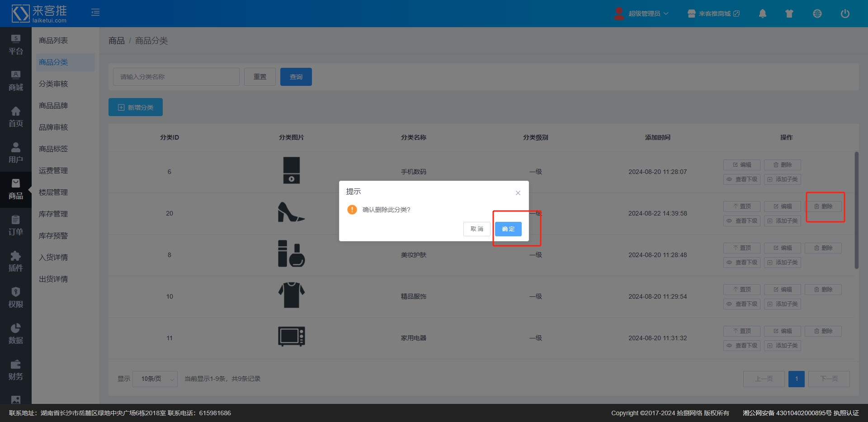This screenshot has width=868, height=422.
Task: Click the power logout icon
Action: tap(844, 14)
